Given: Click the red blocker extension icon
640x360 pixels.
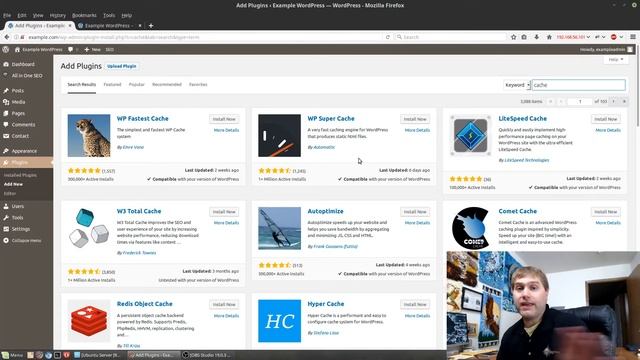Looking at the screenshot, I should (613, 37).
